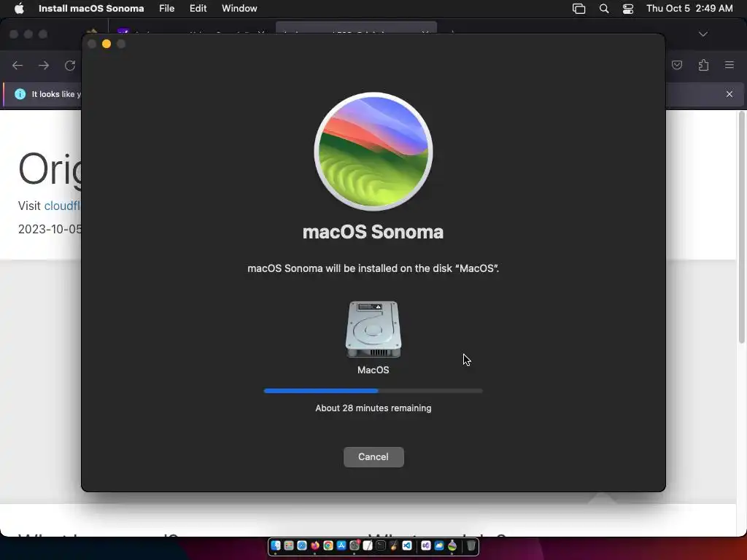Open Firefox extensions menu
This screenshot has width=747, height=560.
703,65
